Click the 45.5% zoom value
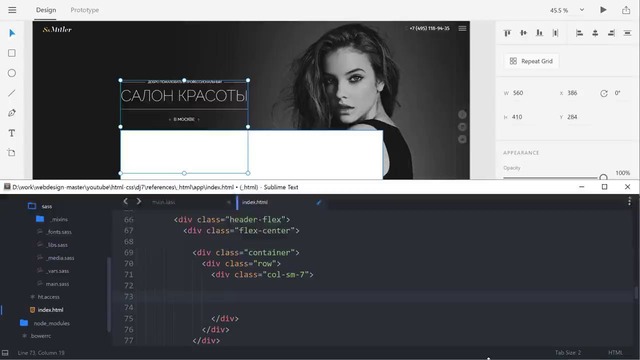This screenshot has width=640, height=360. coord(559,10)
